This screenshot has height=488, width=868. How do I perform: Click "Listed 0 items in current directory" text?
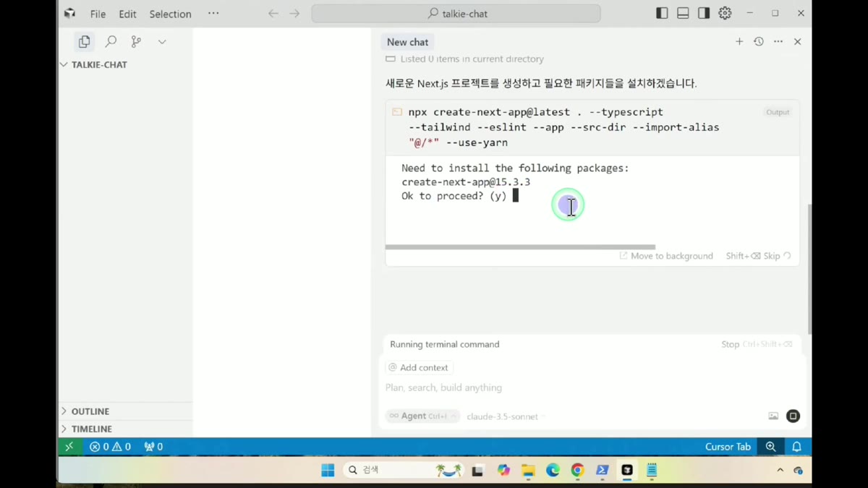point(472,59)
